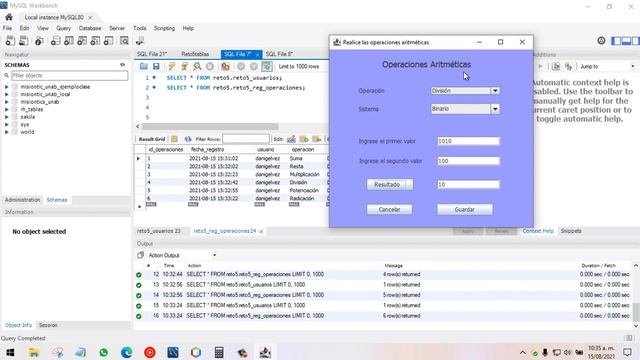Run explain plan magnifier icon
The height and width of the screenshot is (360, 640).
197,66
